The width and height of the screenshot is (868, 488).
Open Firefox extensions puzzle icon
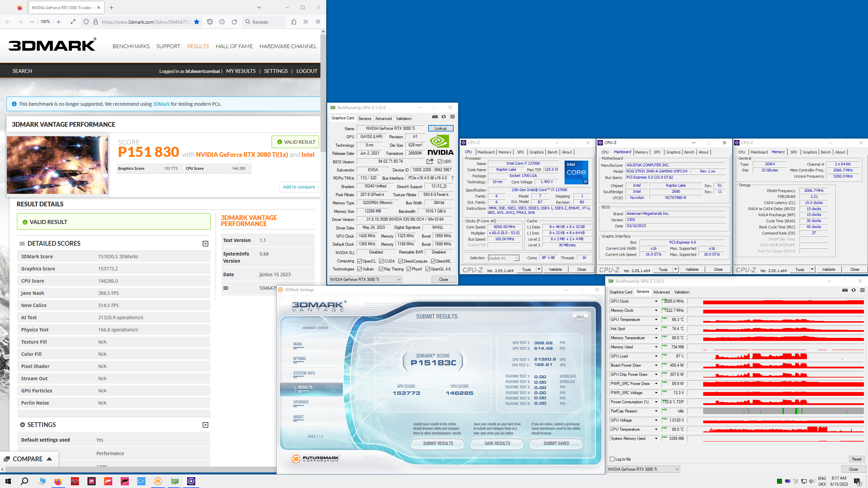pos(294,22)
